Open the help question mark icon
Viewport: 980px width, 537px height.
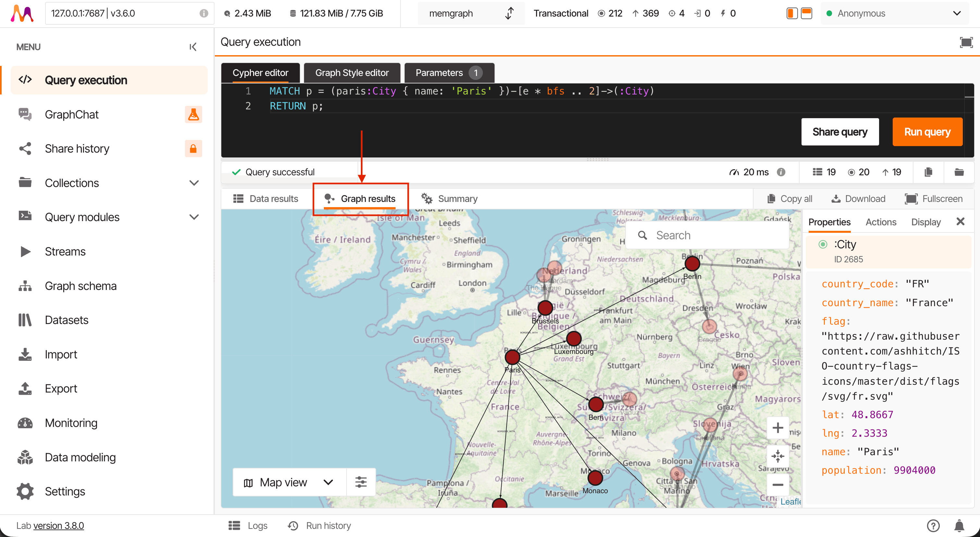coord(933,526)
